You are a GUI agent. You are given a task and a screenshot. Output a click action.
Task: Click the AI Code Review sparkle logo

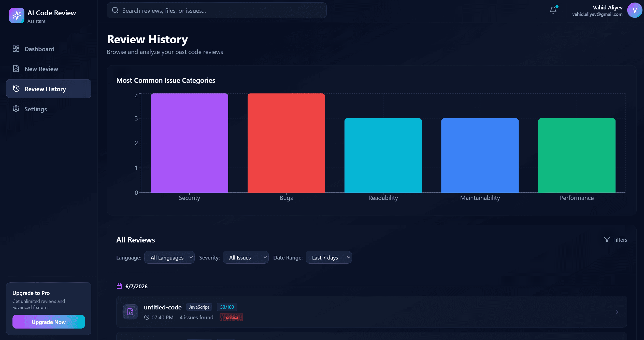[x=17, y=16]
